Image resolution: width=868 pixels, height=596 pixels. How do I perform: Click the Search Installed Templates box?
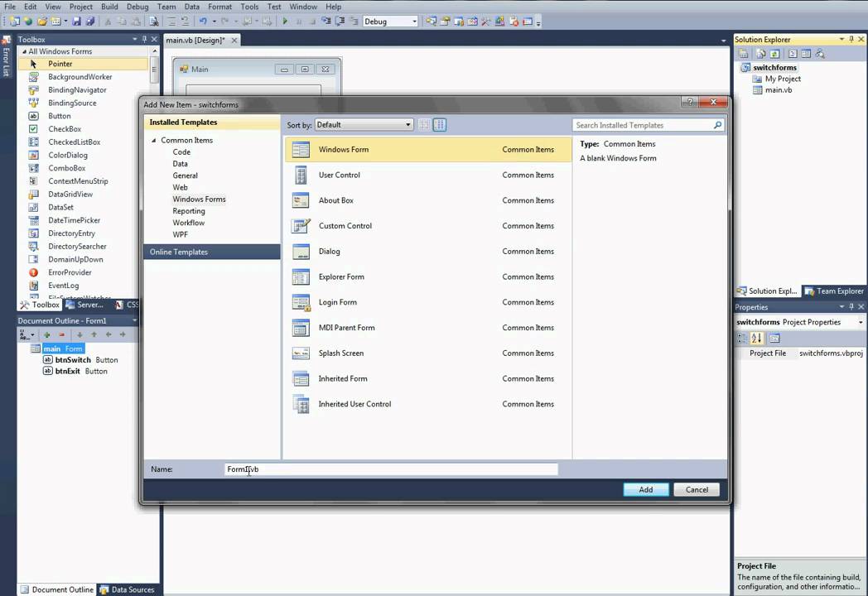click(648, 125)
